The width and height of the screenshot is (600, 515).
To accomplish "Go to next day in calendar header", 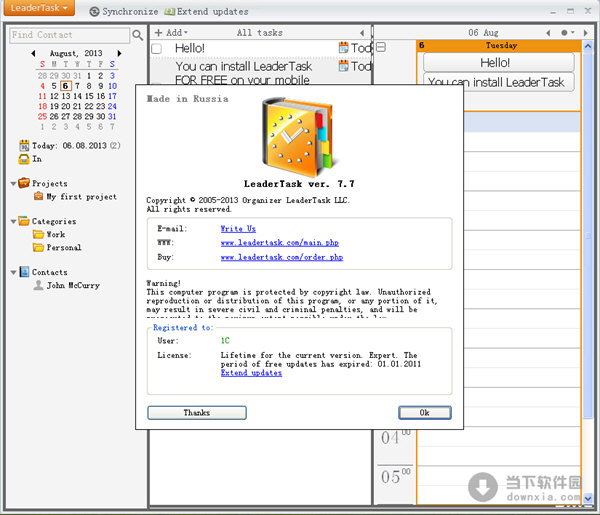I will point(585,33).
